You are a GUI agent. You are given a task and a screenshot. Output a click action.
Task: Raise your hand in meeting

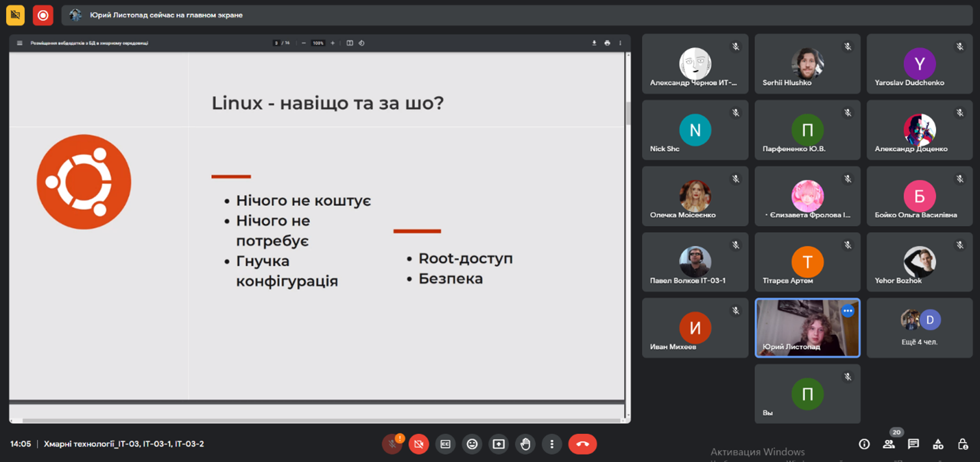[525, 444]
